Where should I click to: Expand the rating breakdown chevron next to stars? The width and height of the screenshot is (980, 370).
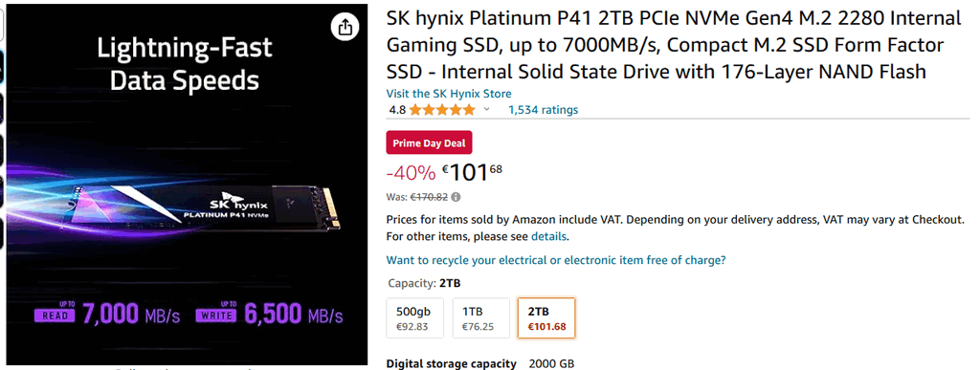coord(487,110)
